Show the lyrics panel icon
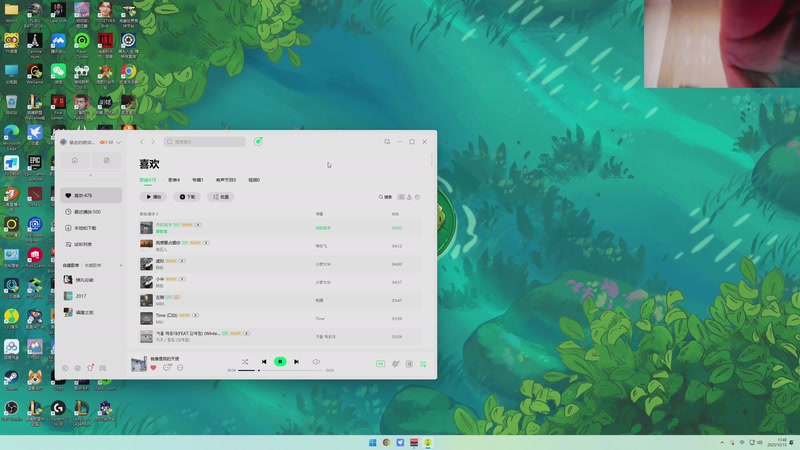The image size is (800, 450). coord(409,364)
